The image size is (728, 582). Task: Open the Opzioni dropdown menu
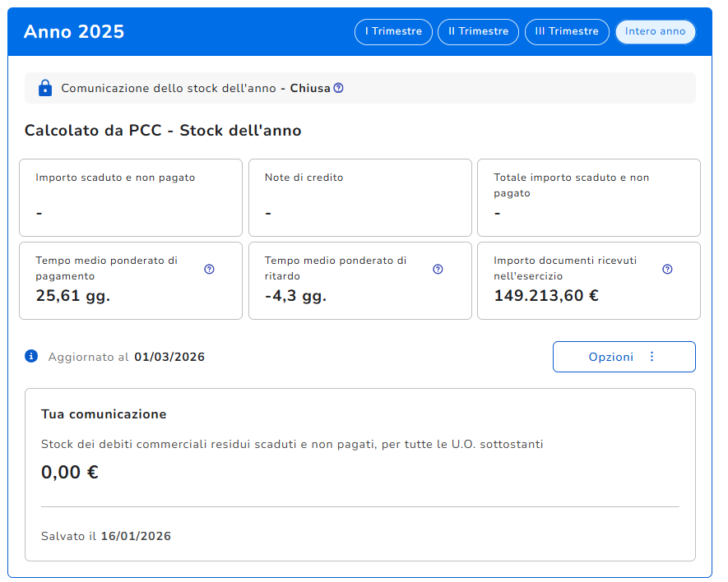(624, 357)
